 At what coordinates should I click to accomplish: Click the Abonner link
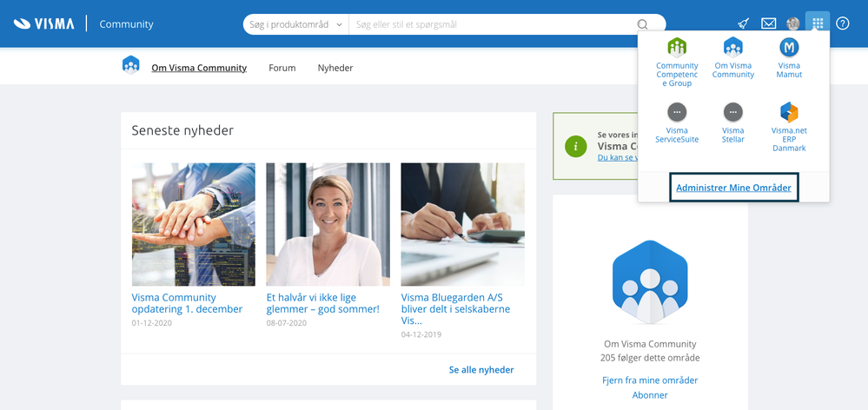point(650,395)
